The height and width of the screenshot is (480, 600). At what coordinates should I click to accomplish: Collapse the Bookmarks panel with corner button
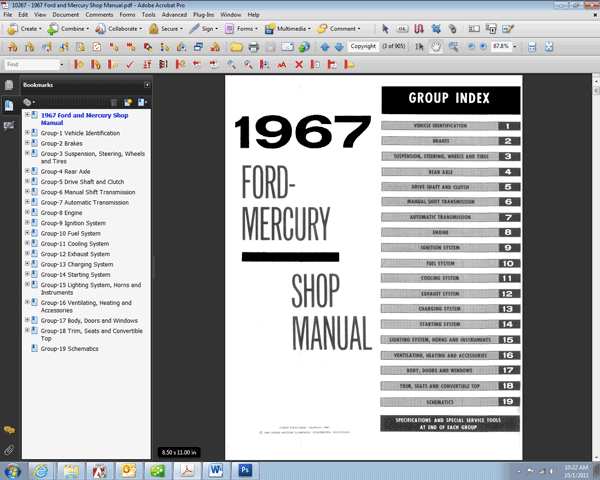point(147,85)
